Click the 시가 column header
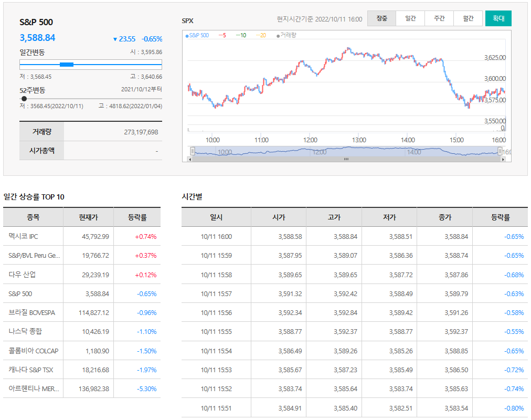This screenshot has width=531, height=420. pos(279,217)
